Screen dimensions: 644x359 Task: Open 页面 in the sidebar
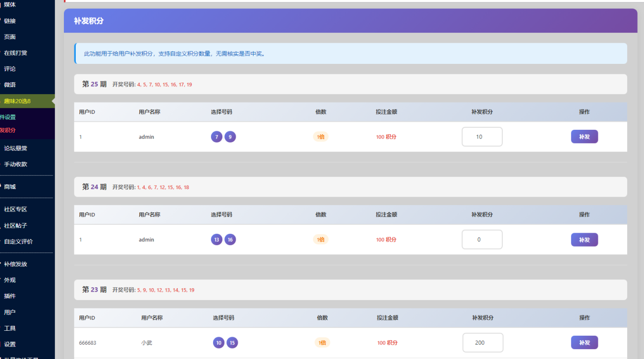tap(10, 37)
